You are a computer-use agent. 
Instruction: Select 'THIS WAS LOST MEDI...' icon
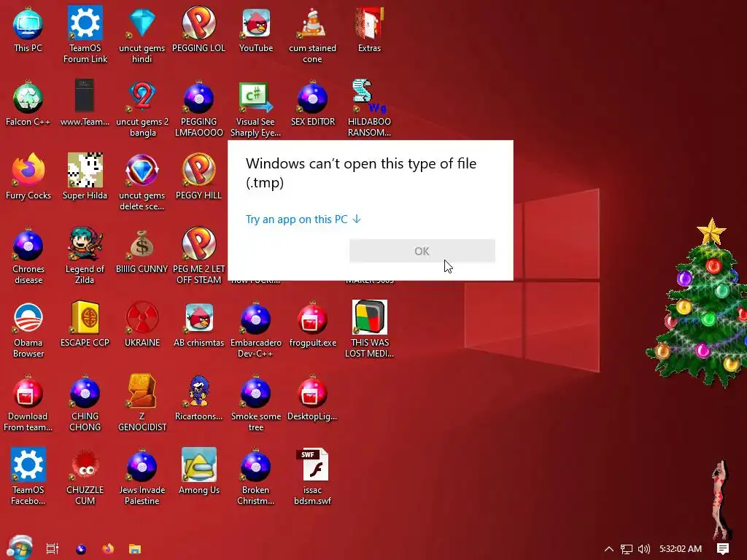[369, 330]
